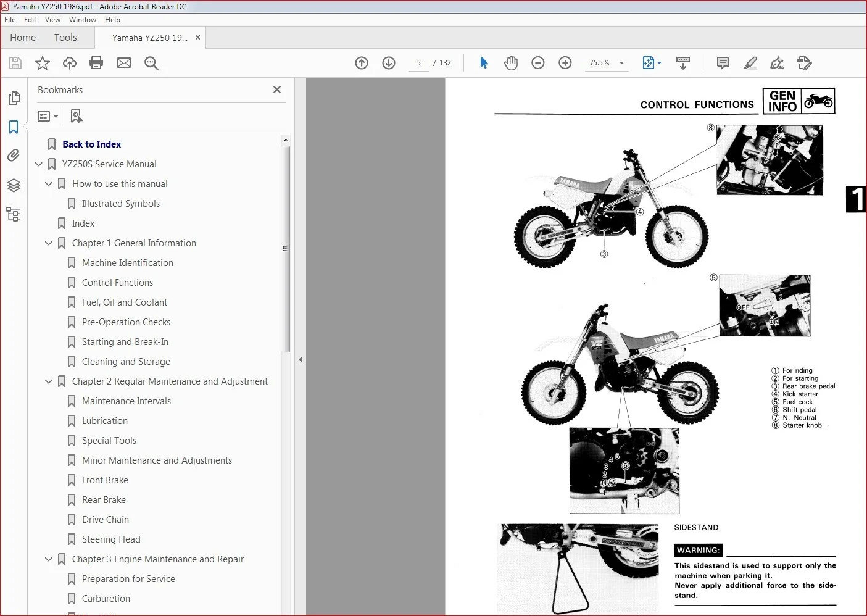Open the Fuel, Oil and Coolant bookmark
Viewport: 867px width, 616px height.
pos(125,302)
